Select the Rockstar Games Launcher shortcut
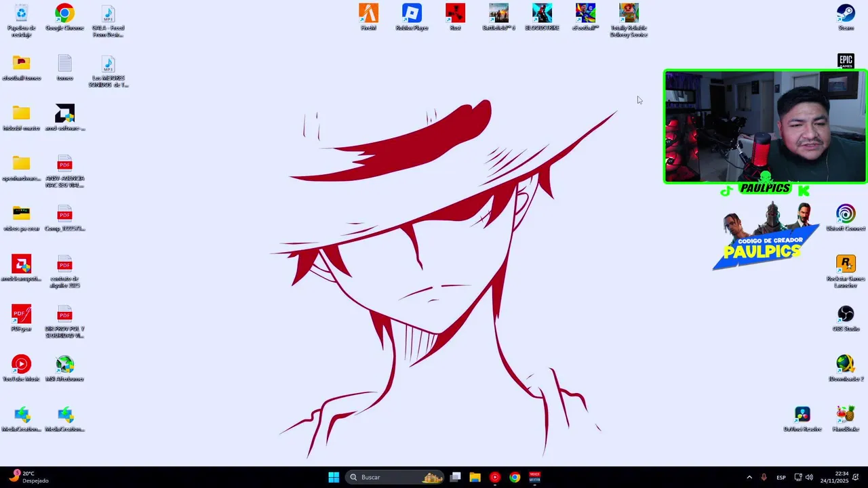Viewport: 868px width, 488px height. [846, 272]
